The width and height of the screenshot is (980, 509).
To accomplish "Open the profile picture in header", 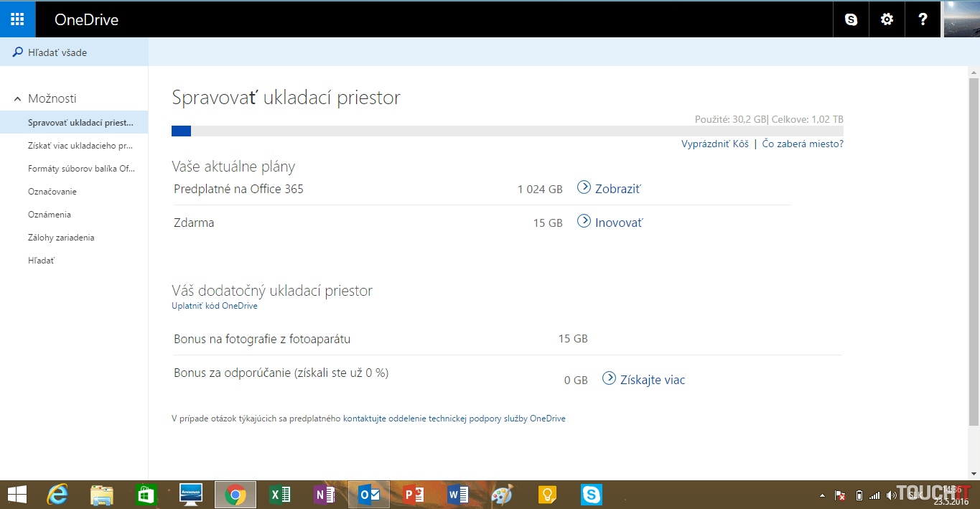I will (961, 19).
